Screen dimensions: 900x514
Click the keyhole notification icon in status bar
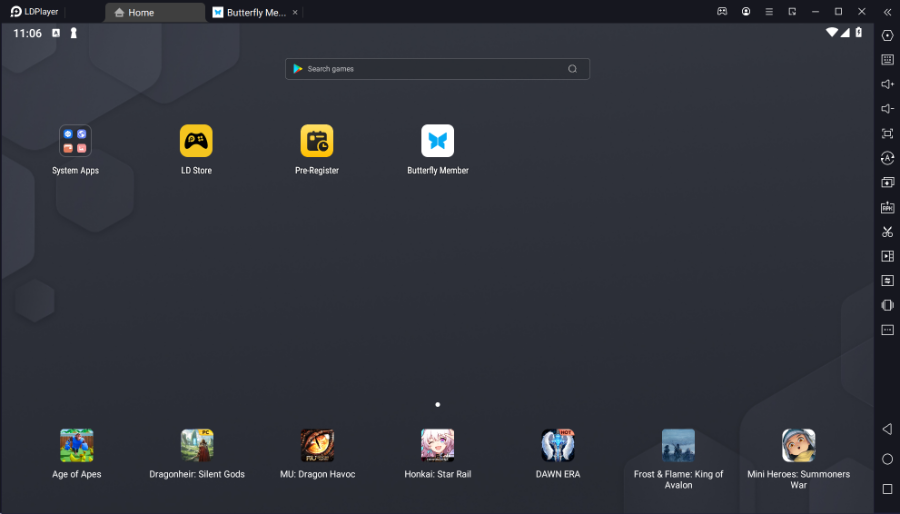pos(73,33)
